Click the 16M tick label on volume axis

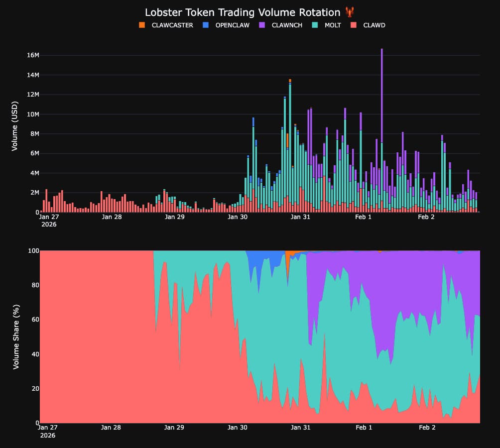pyautogui.click(x=32, y=55)
